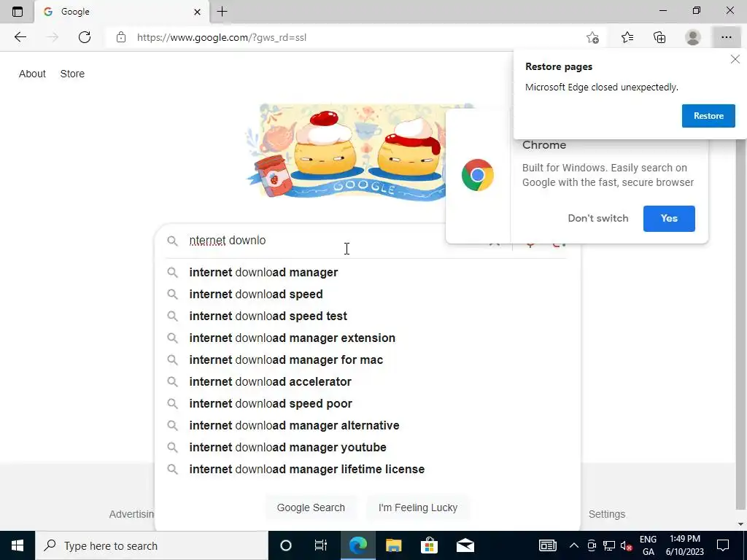The width and height of the screenshot is (747, 560).
Task: Click Yes to switch to Chrome
Action: tap(669, 219)
